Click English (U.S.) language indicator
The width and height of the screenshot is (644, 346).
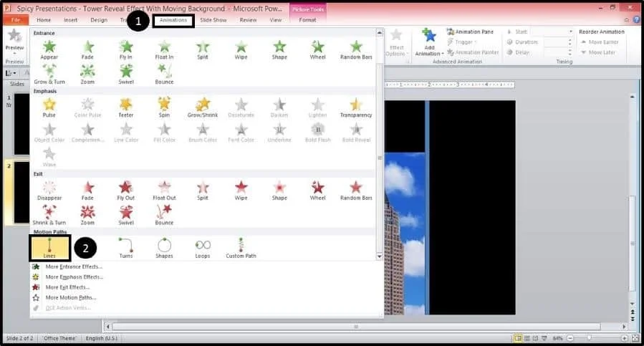pos(102,338)
